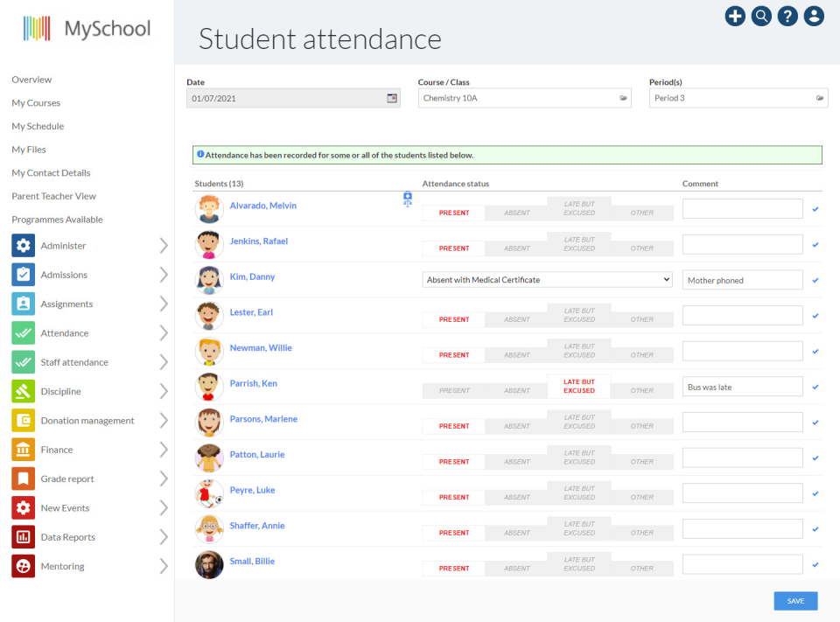Mark Ken Parrish as Present
Viewport: 840px width, 622px height.
coord(452,390)
